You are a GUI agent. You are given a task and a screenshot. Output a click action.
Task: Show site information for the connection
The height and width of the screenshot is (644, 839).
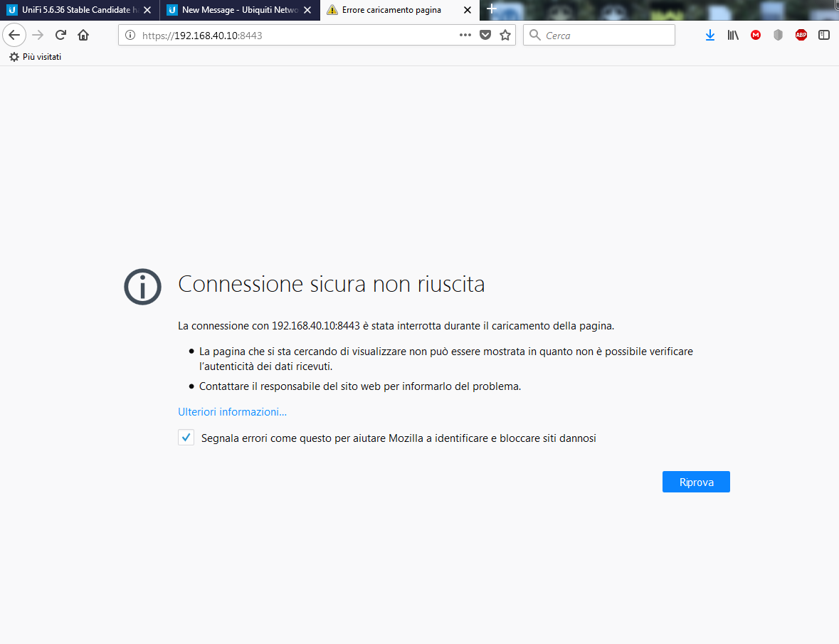(x=130, y=35)
